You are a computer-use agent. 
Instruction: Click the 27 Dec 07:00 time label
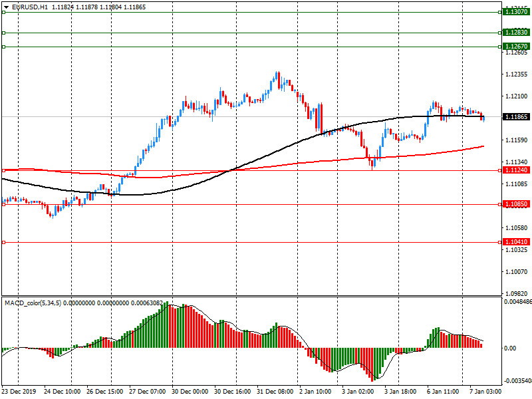coord(147,391)
